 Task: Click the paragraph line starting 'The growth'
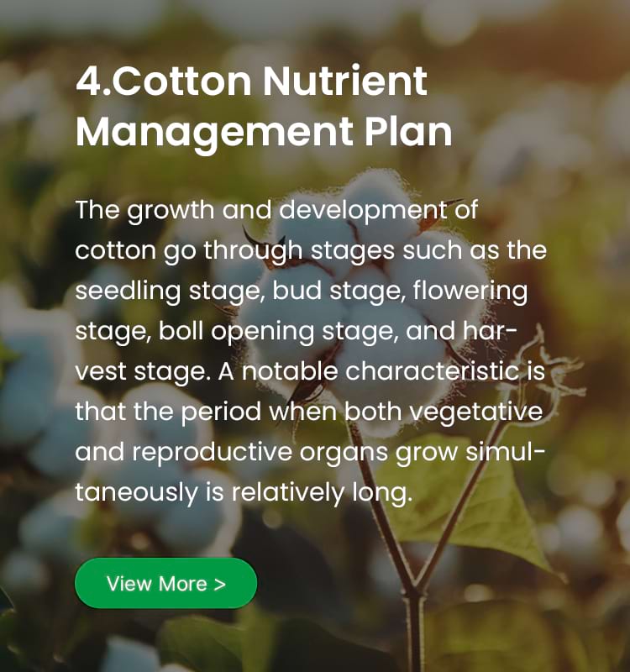coord(276,211)
